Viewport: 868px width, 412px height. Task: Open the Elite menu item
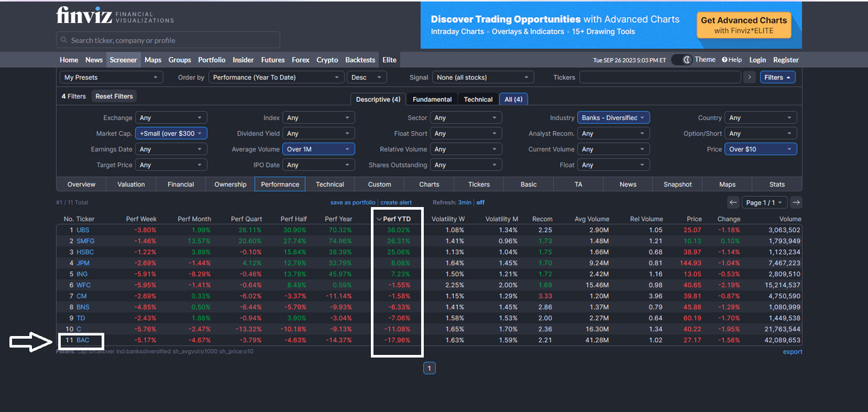pyautogui.click(x=389, y=60)
